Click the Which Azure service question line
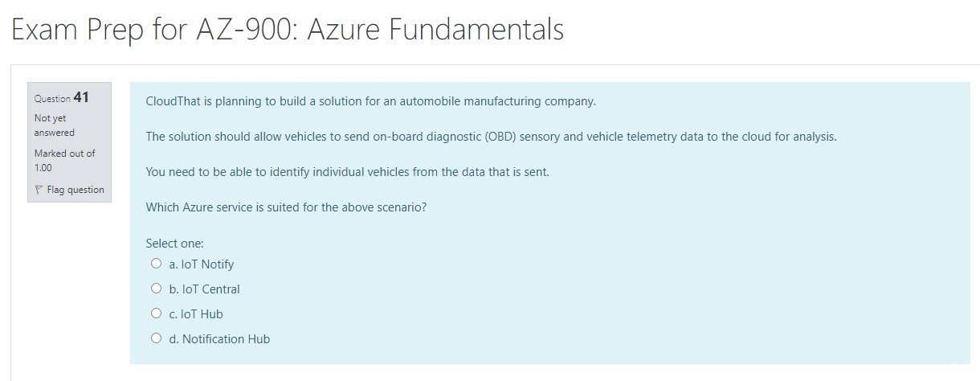Viewport: 980px width, 381px height. pyautogui.click(x=286, y=207)
